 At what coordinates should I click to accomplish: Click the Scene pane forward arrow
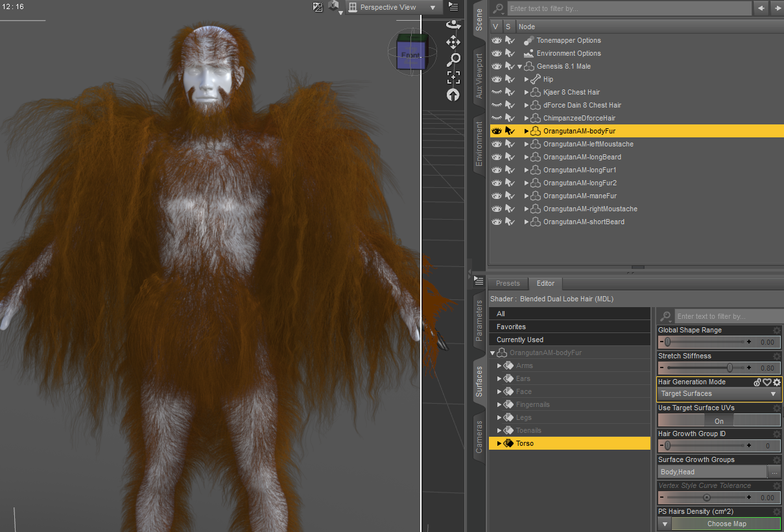click(x=776, y=8)
